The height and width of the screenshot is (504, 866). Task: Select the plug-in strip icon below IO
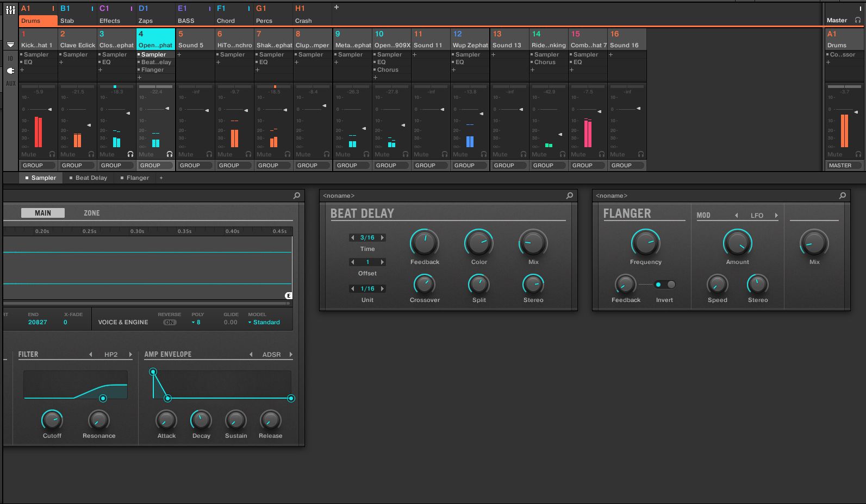[x=10, y=71]
